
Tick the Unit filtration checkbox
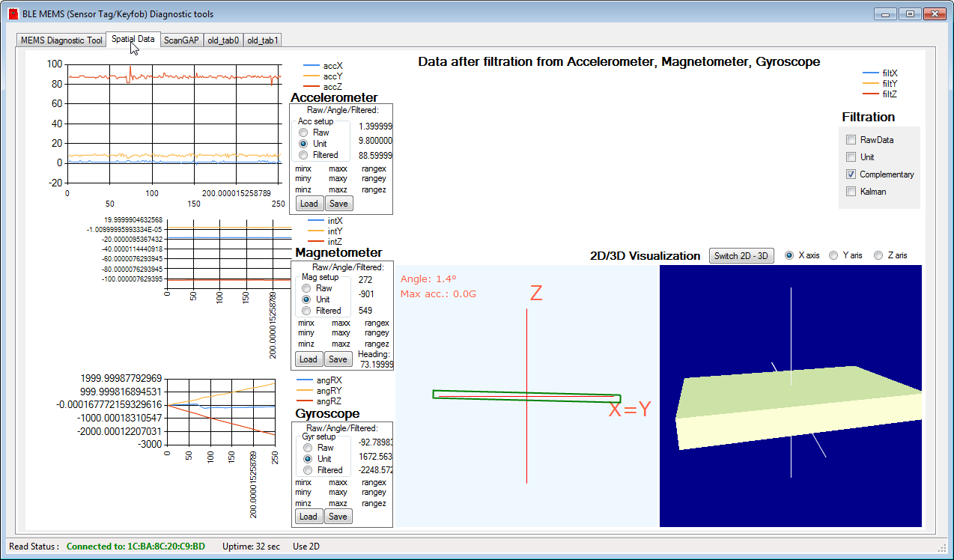click(x=851, y=157)
